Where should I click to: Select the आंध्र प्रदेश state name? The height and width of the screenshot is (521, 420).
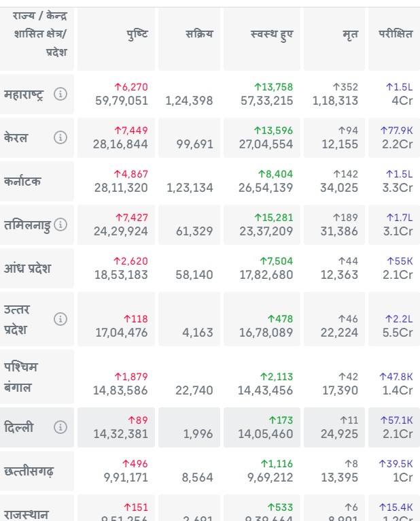[x=27, y=269]
